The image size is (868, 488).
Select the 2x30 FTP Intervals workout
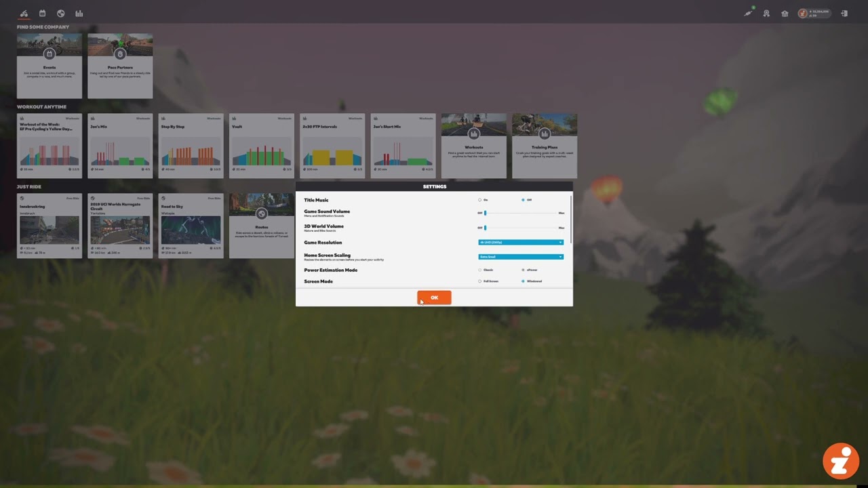(332, 146)
